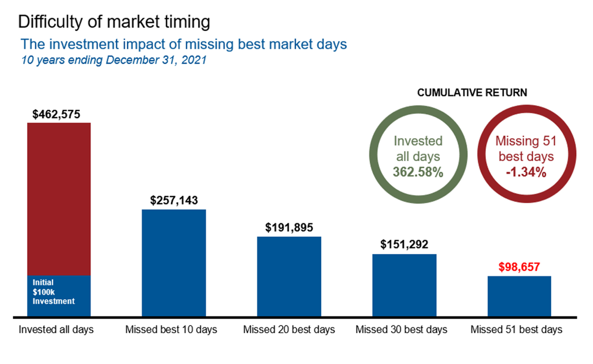This screenshot has width=593, height=364.
Task: Click the dark red segment of the first bar
Action: tap(59, 199)
